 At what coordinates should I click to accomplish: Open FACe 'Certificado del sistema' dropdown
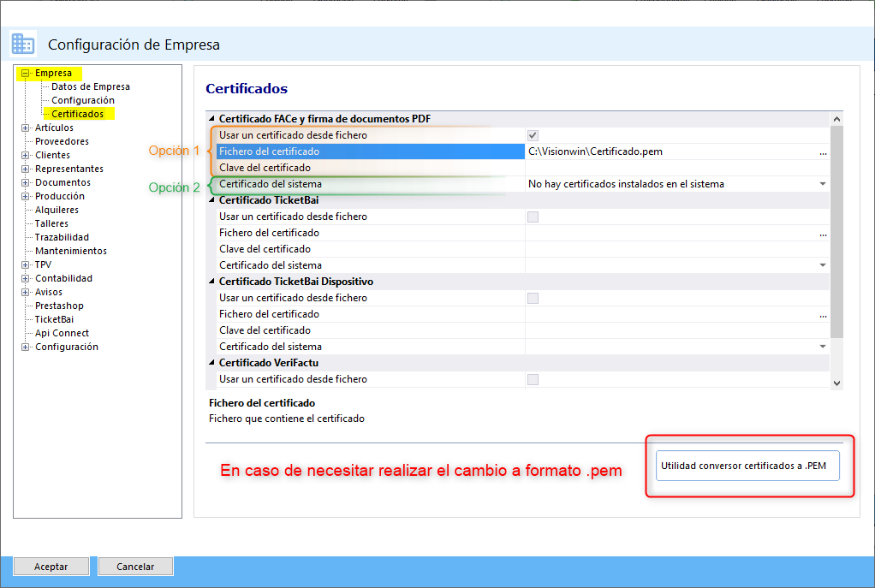tap(823, 184)
